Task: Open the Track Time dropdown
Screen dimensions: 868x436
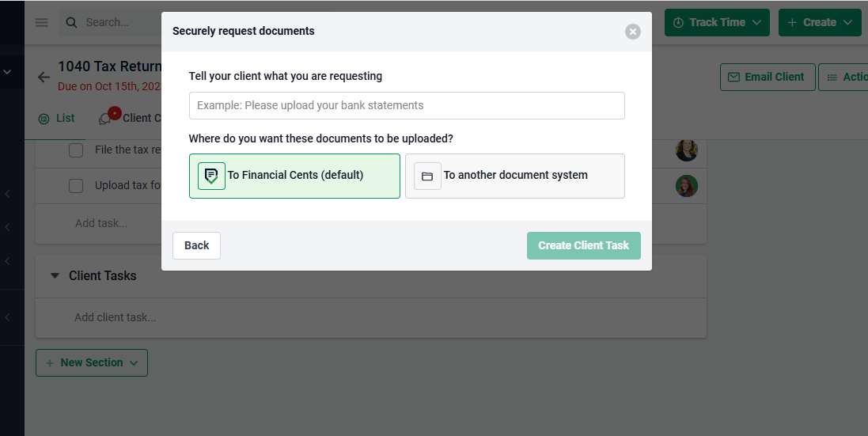Action: tap(717, 23)
